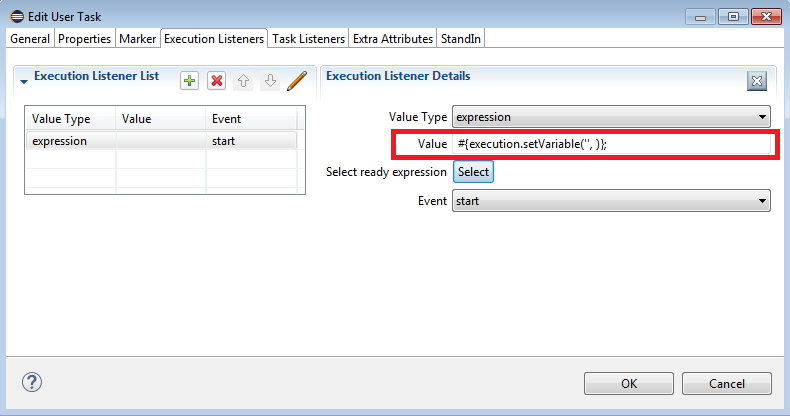Viewport: 790px width, 416px height.
Task: Collapse the Execution Listener List section
Action: click(x=24, y=81)
